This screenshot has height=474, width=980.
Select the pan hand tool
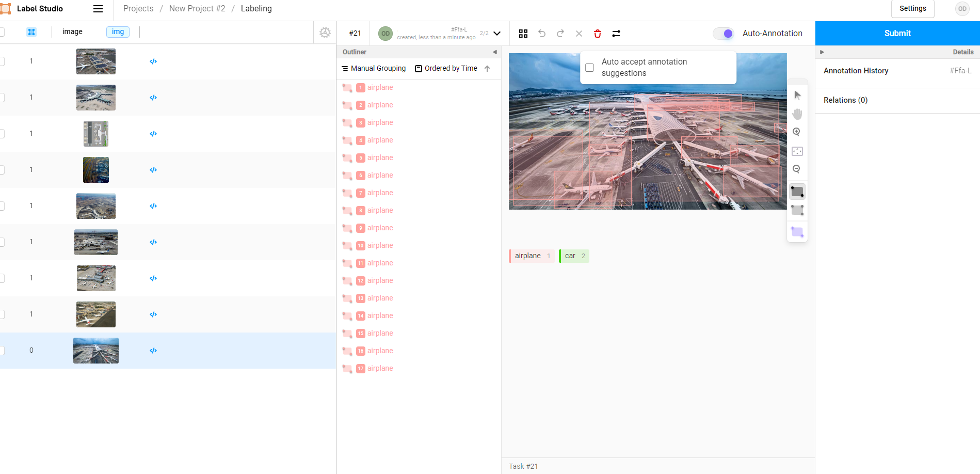coord(797,114)
